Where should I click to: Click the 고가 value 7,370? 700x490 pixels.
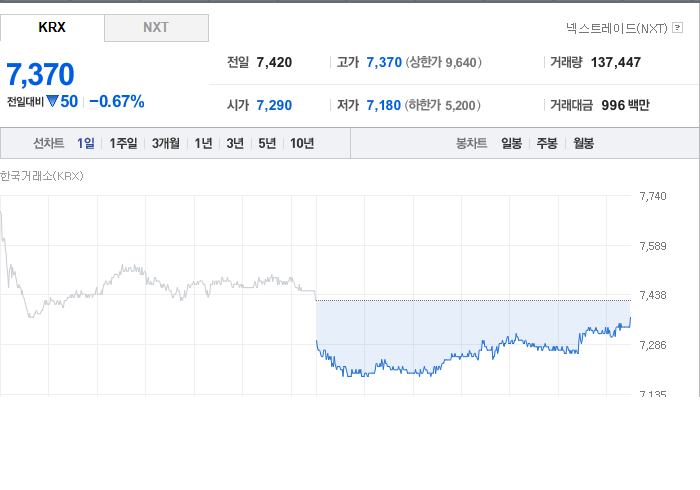[384, 62]
